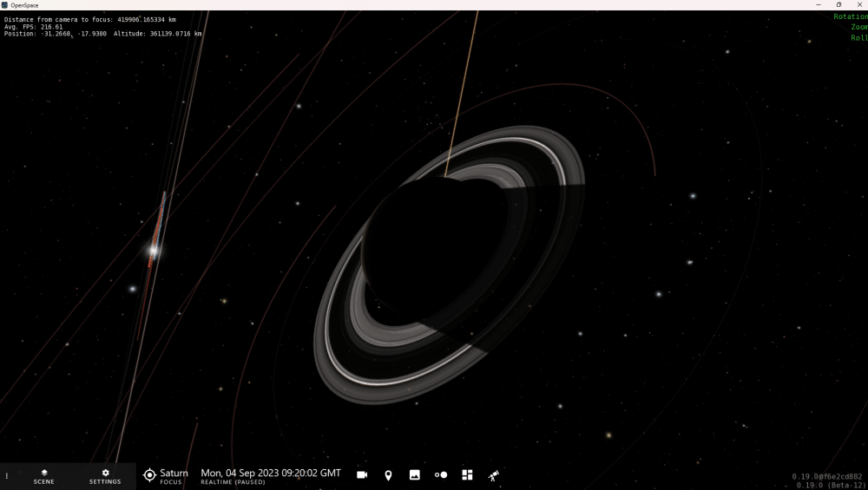Open the user control panel grid icon
The image size is (868, 490).
pyautogui.click(x=467, y=475)
